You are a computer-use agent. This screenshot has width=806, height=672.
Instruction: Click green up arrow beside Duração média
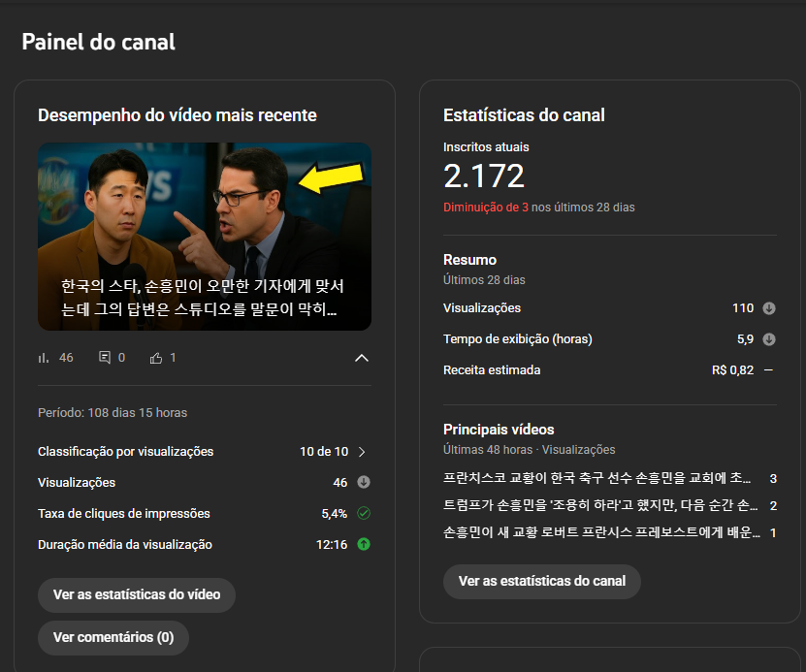364,544
